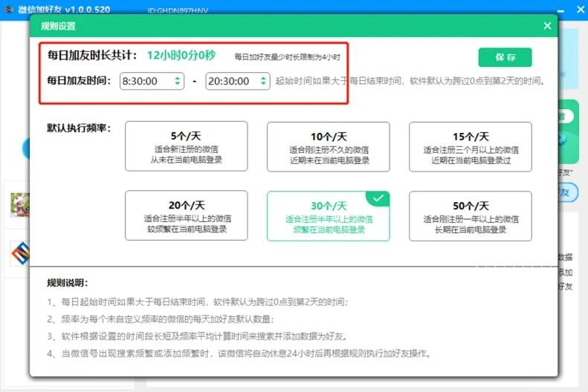This screenshot has width=588, height=392.
Task: Click the 规则说明 heading
Action: pyautogui.click(x=68, y=283)
